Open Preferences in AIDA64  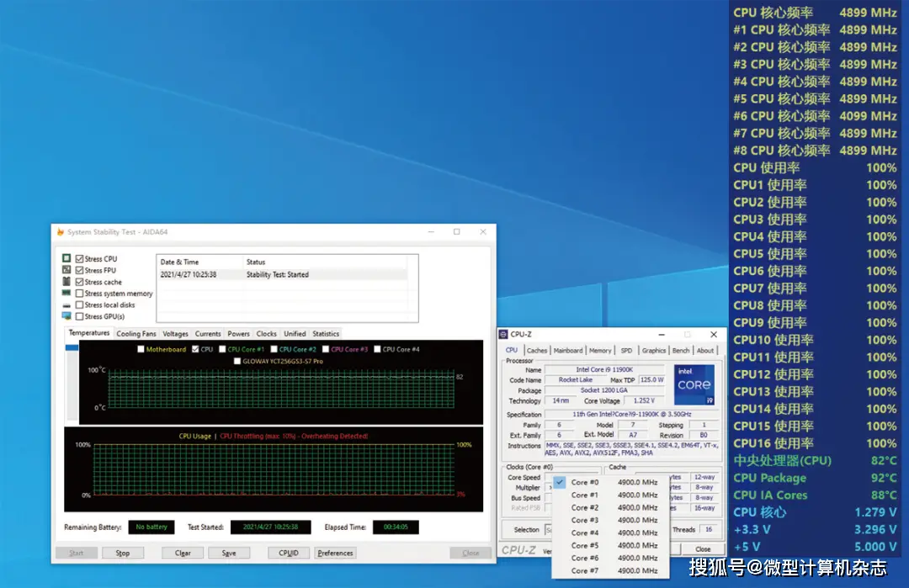point(335,554)
